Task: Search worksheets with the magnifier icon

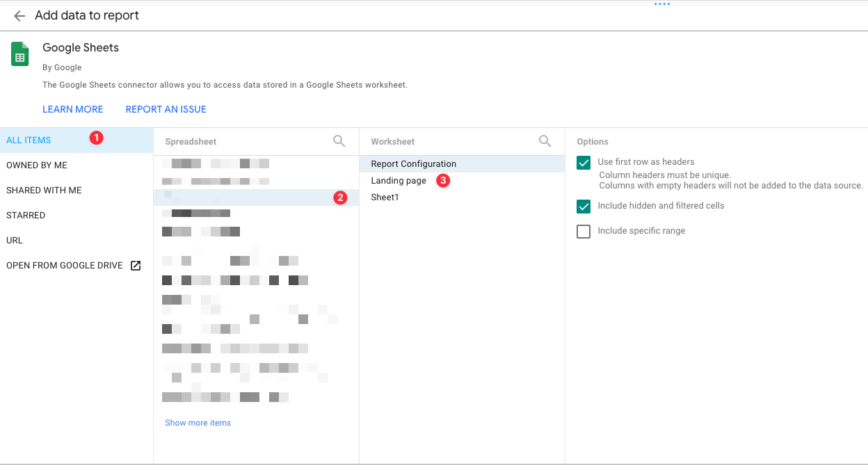Action: tap(545, 141)
